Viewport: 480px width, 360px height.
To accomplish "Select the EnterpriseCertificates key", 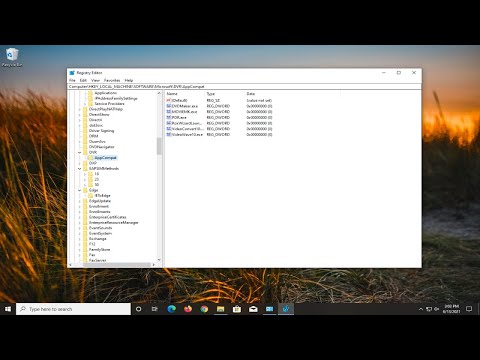I will [x=107, y=217].
